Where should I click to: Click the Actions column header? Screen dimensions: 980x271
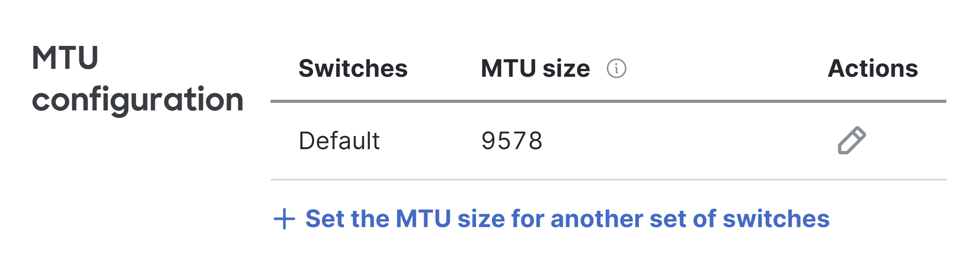[873, 68]
